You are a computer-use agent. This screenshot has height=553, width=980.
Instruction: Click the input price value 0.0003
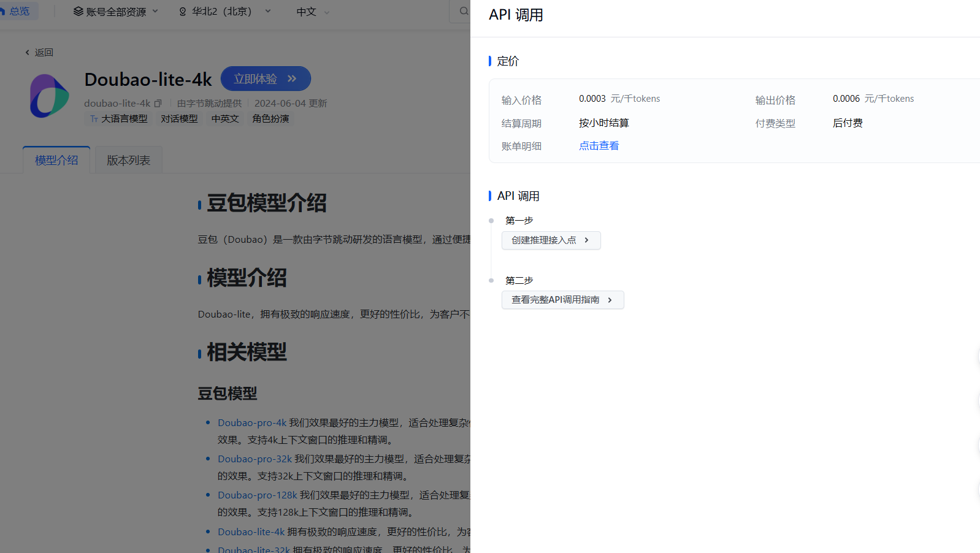point(592,99)
